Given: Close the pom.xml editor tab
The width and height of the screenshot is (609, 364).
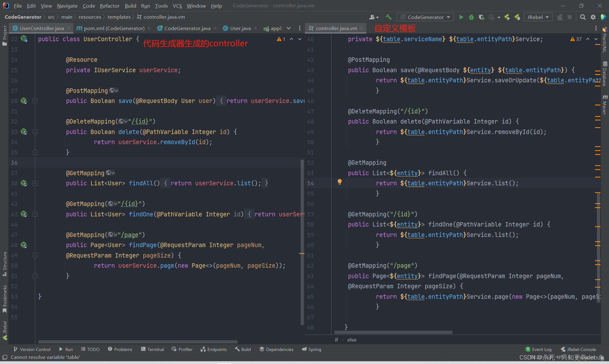Looking at the screenshot, I should tap(149, 28).
